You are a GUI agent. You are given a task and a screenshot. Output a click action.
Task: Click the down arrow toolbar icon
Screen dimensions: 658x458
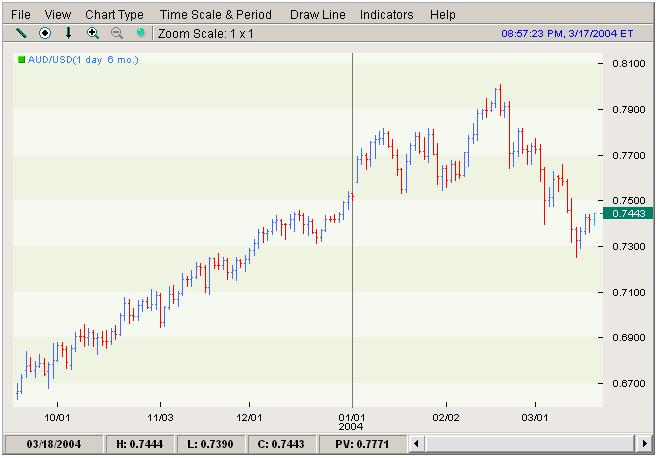click(68, 32)
